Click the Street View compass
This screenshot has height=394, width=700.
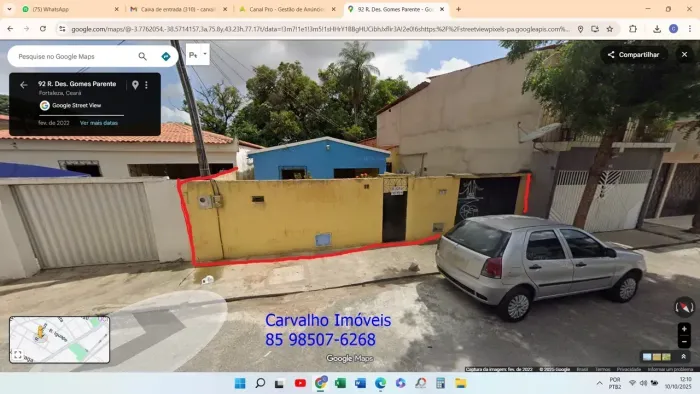(684, 307)
